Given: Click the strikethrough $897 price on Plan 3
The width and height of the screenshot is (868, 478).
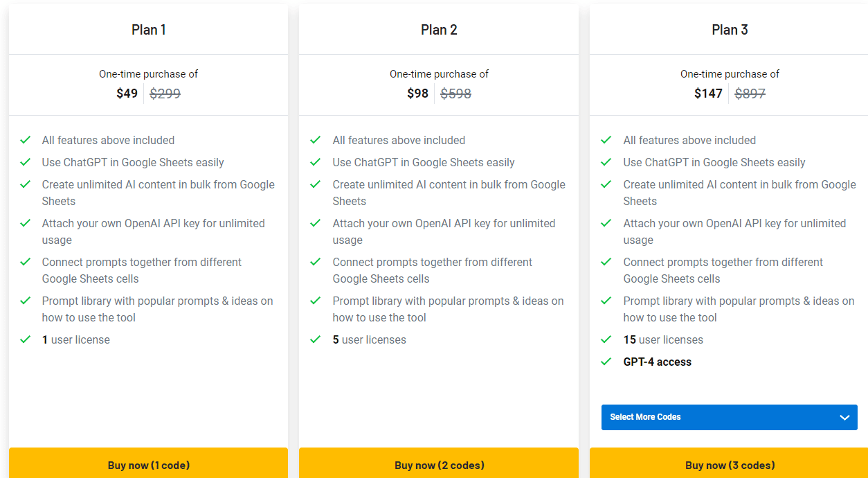Looking at the screenshot, I should pos(750,93).
